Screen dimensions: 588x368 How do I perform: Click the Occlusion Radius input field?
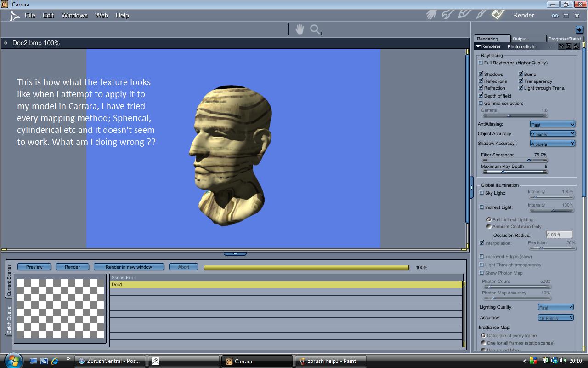559,235
